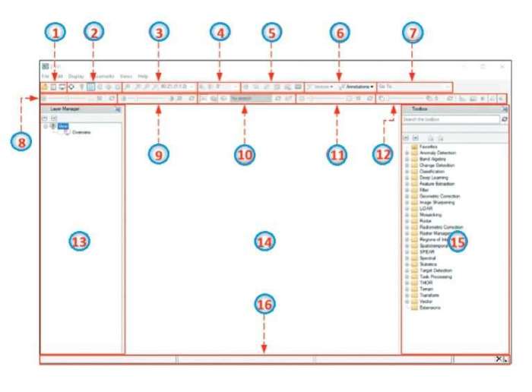Click the Search the toolbox field
This screenshot has width=532, height=392.
451,119
